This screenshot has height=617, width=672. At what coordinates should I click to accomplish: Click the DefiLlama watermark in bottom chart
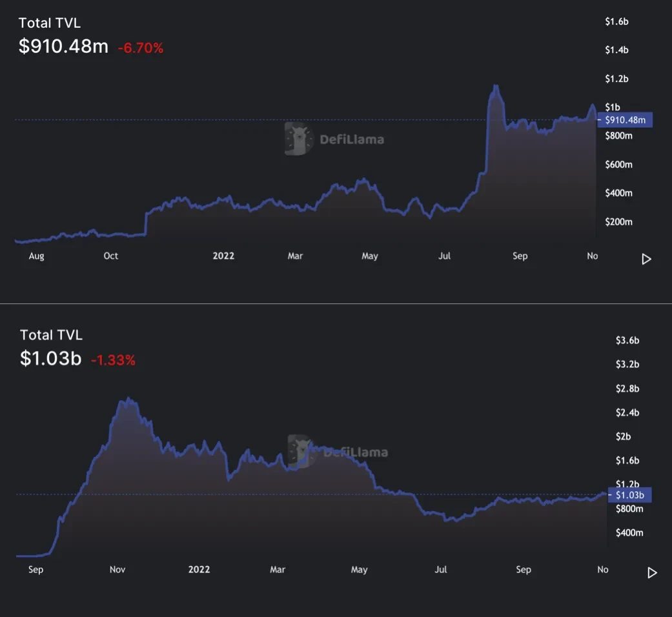338,452
